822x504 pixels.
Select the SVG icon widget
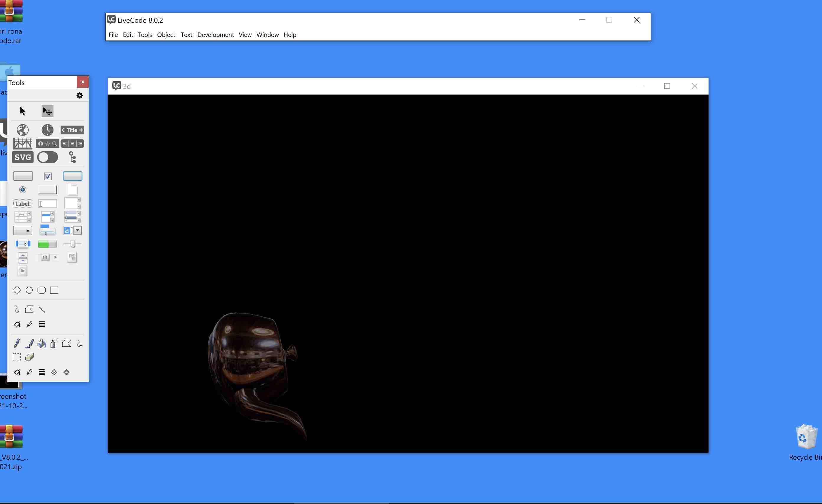[23, 157]
